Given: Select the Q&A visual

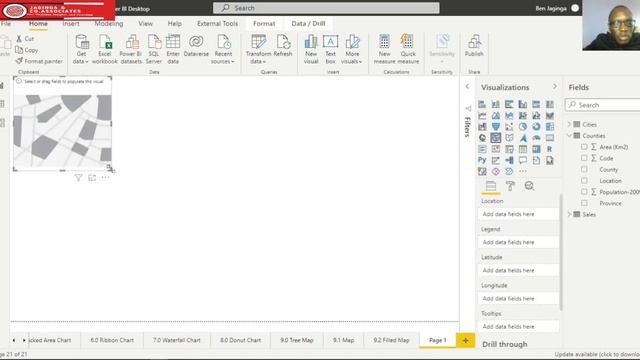Looking at the screenshot, I should (522, 160).
